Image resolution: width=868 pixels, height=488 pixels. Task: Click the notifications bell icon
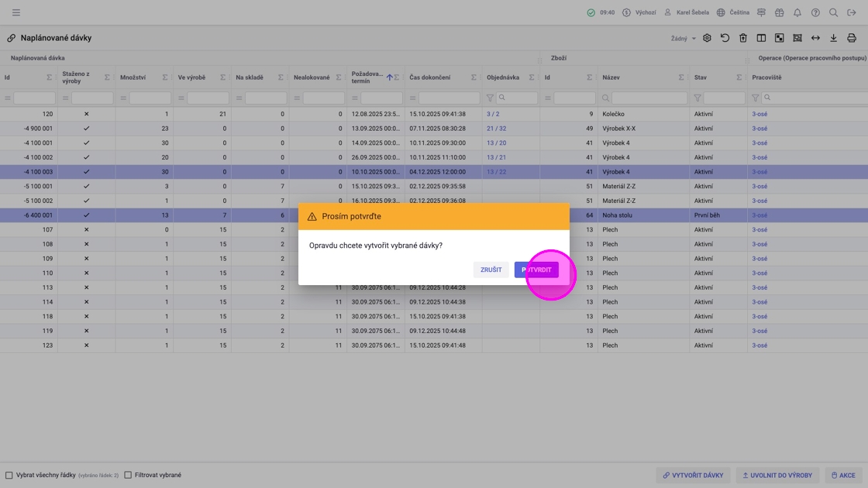tap(797, 12)
